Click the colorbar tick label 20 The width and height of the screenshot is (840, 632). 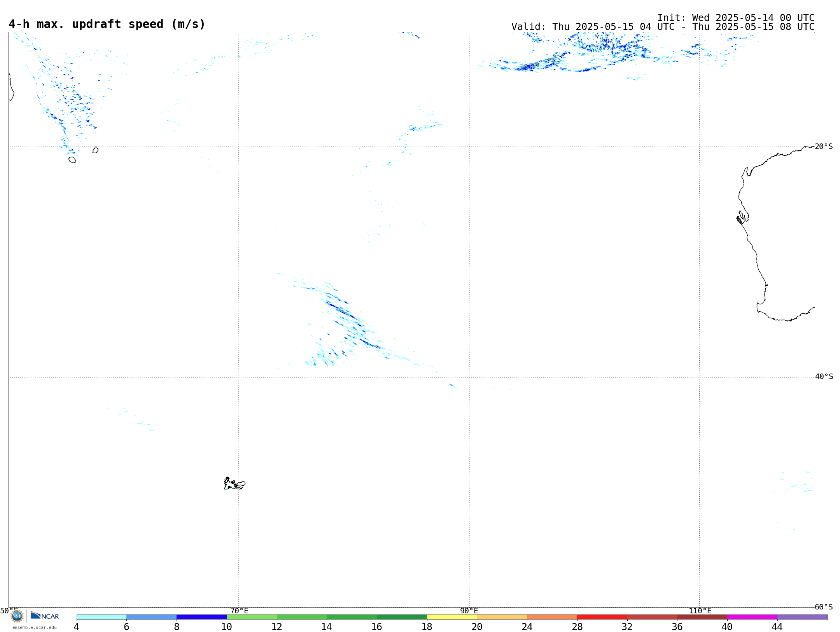(x=477, y=627)
